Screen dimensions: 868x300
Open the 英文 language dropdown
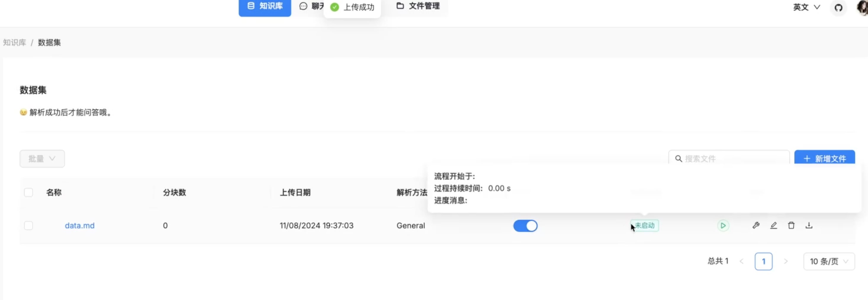click(806, 7)
